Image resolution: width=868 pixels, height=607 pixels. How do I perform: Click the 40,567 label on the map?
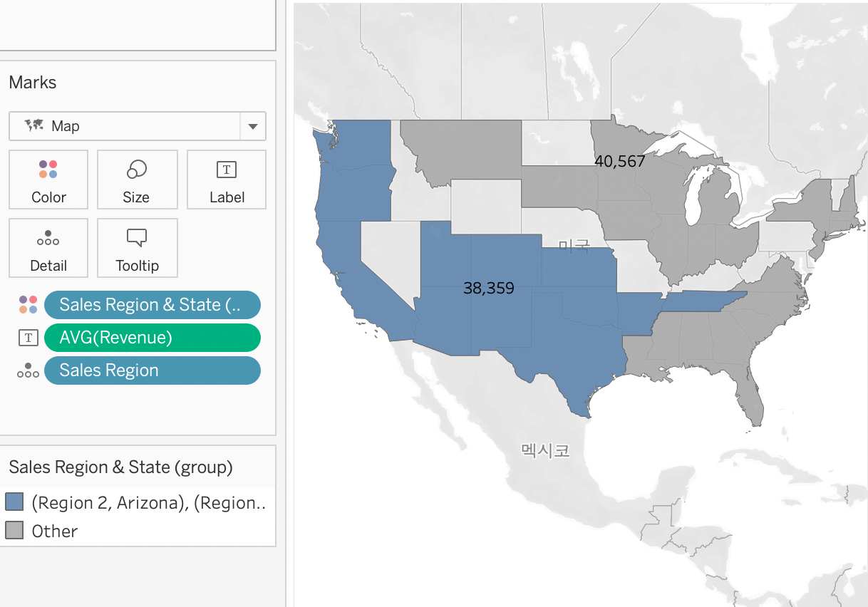[x=619, y=162]
